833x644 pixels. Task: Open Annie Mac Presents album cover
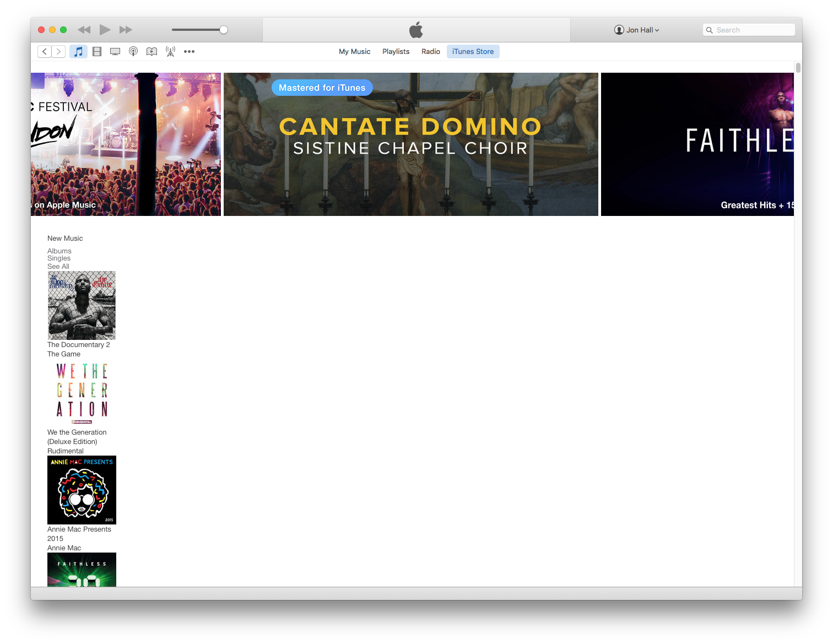point(82,490)
